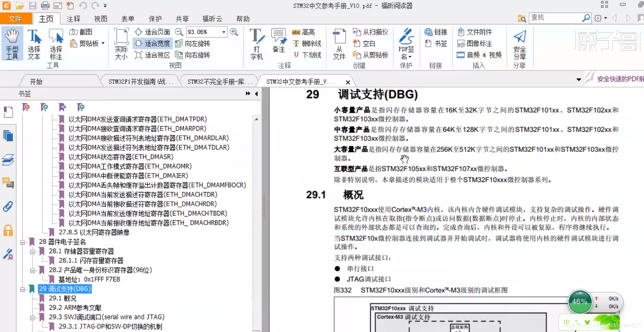Open the 27.8.5 以太网寄存器映像 bookmark

[x=94, y=232]
